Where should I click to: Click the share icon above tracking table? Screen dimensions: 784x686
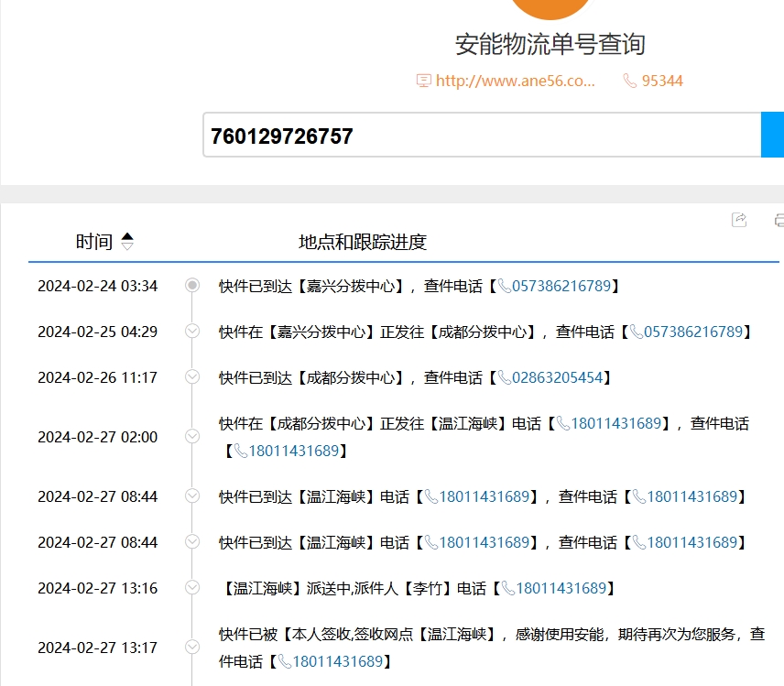tap(739, 220)
